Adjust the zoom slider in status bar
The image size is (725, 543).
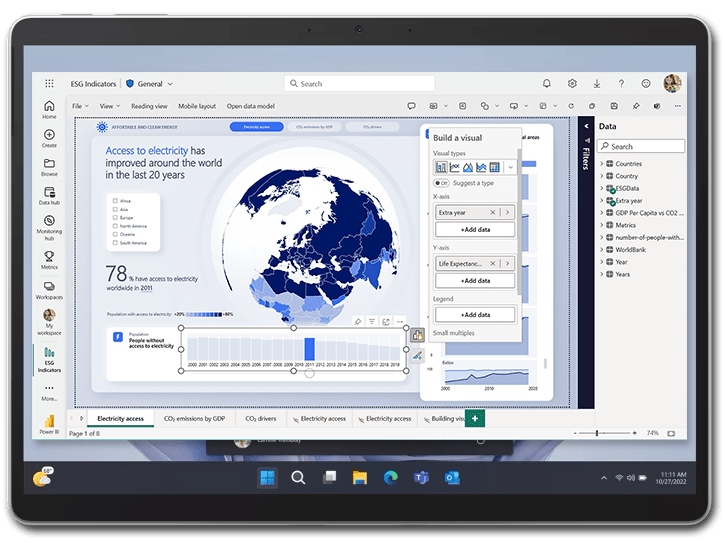[x=597, y=433]
